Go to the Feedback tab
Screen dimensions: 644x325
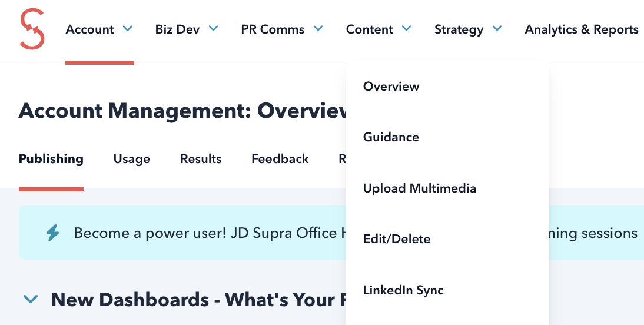[280, 159]
